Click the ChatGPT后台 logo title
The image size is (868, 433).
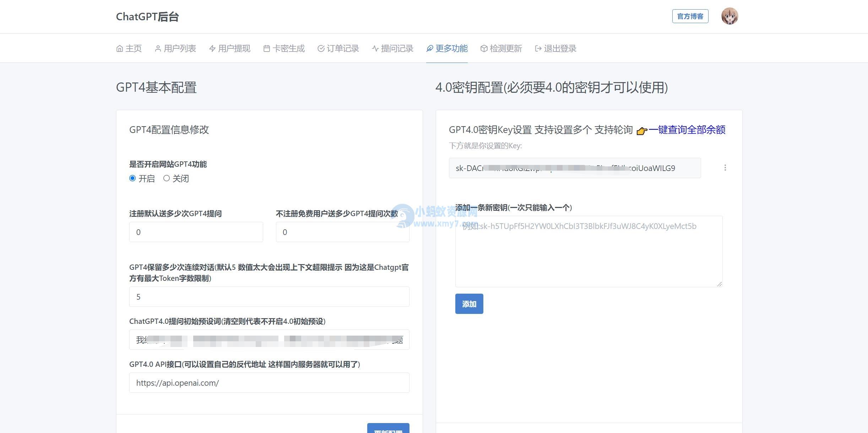tap(147, 17)
